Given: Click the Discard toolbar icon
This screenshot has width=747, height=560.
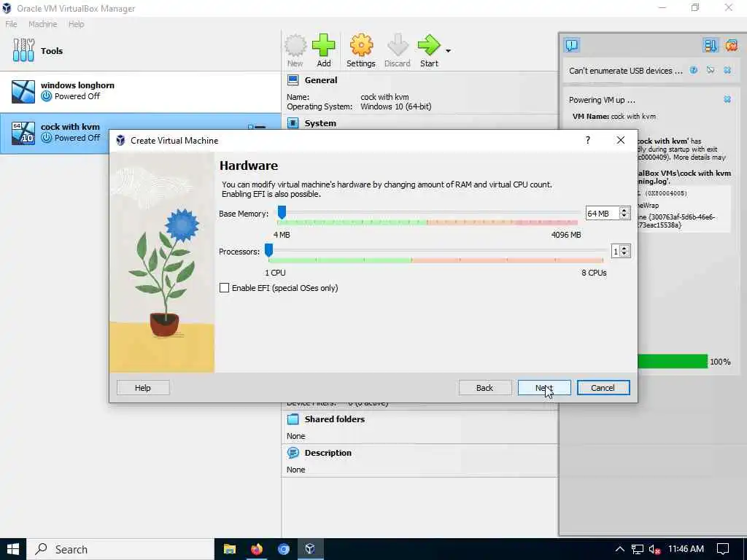Looking at the screenshot, I should [x=398, y=46].
